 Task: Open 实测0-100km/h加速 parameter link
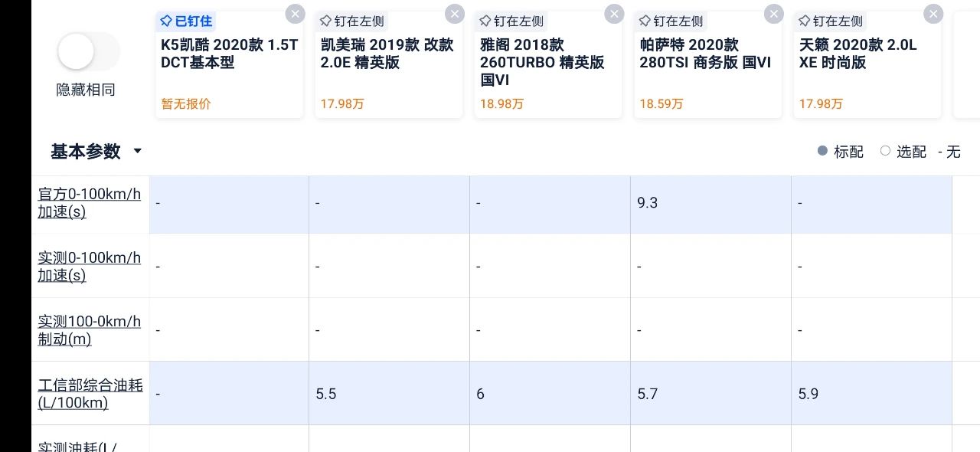[90, 267]
